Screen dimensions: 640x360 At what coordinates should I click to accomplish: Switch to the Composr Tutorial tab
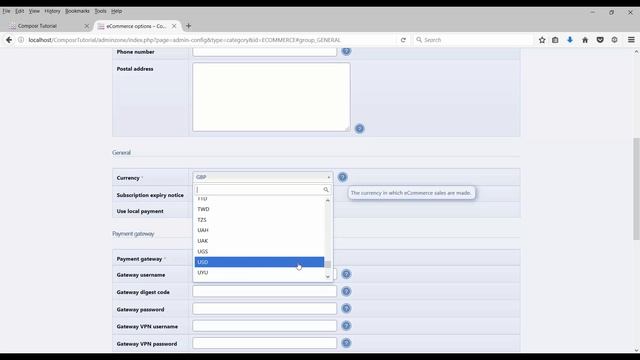coord(47,26)
